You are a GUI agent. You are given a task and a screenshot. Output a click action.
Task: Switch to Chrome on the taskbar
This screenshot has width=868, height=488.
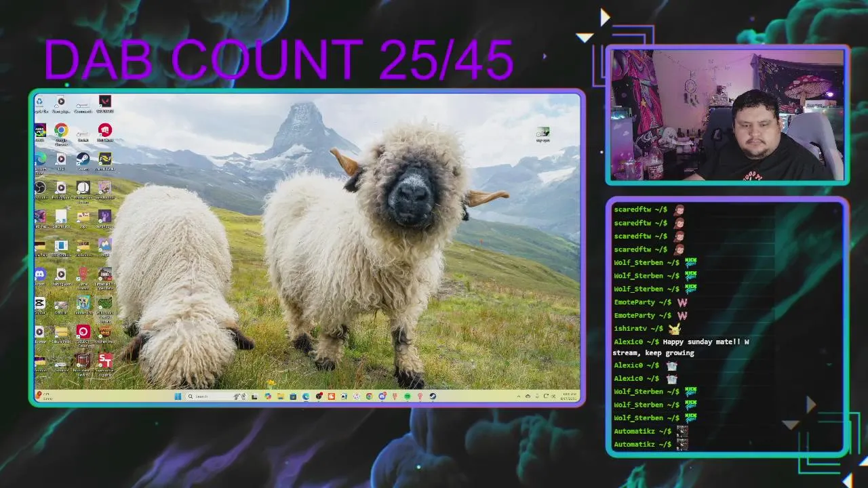click(369, 396)
